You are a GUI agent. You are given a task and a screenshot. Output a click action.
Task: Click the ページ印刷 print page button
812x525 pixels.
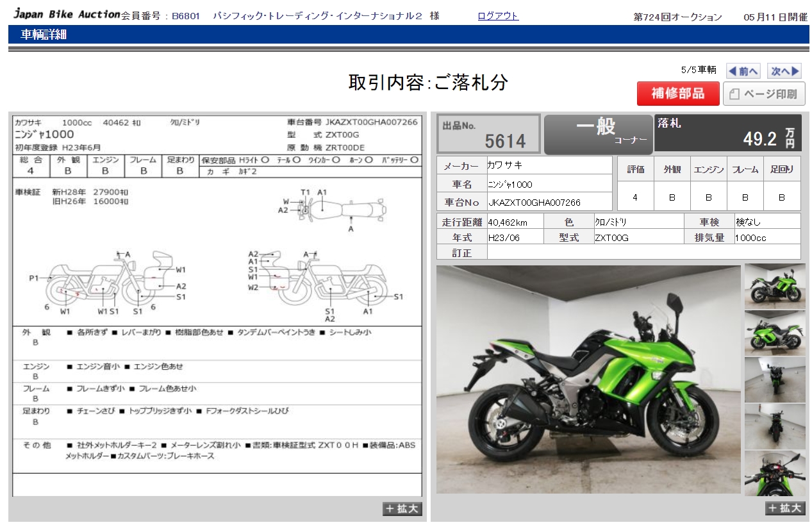coord(764,94)
